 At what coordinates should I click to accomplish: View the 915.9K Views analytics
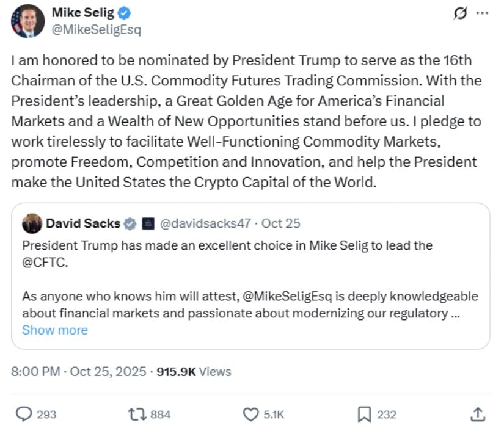pyautogui.click(x=194, y=371)
